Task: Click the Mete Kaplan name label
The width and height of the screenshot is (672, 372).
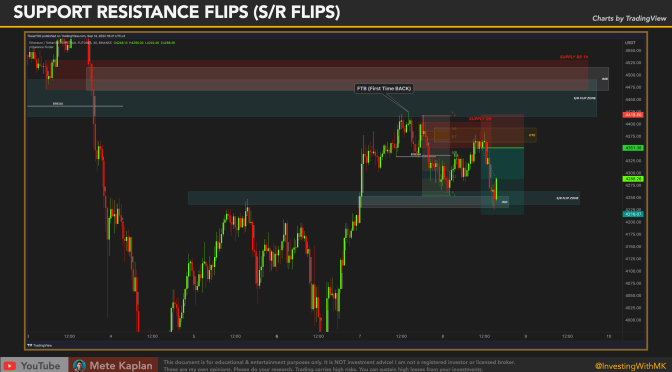Action: [x=120, y=366]
